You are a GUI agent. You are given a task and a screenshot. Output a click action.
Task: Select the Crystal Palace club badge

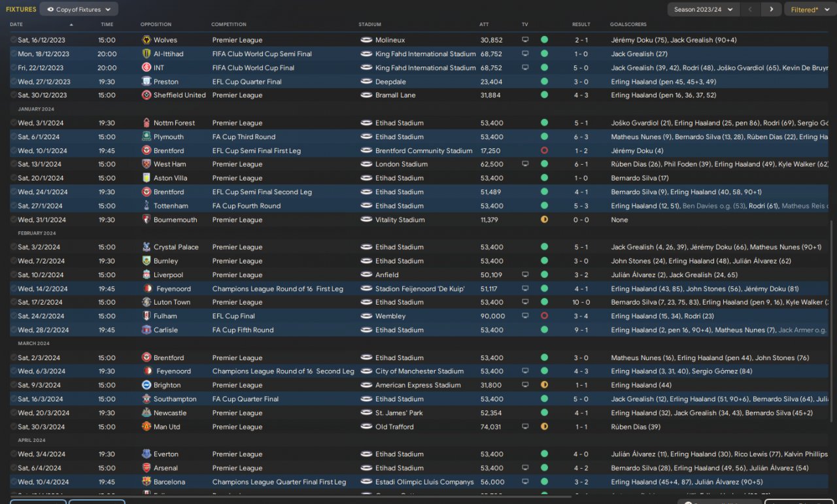[x=146, y=247]
